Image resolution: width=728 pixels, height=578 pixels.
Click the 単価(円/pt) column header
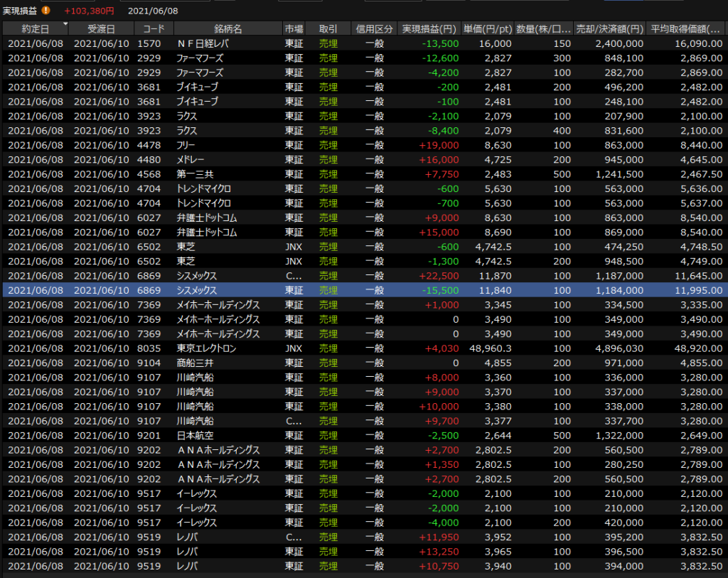[x=487, y=29]
